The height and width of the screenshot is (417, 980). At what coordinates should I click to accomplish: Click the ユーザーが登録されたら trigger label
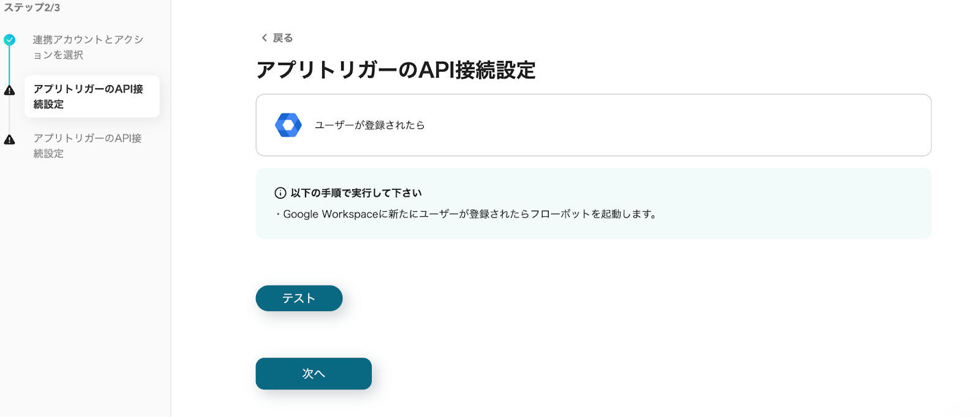(369, 125)
